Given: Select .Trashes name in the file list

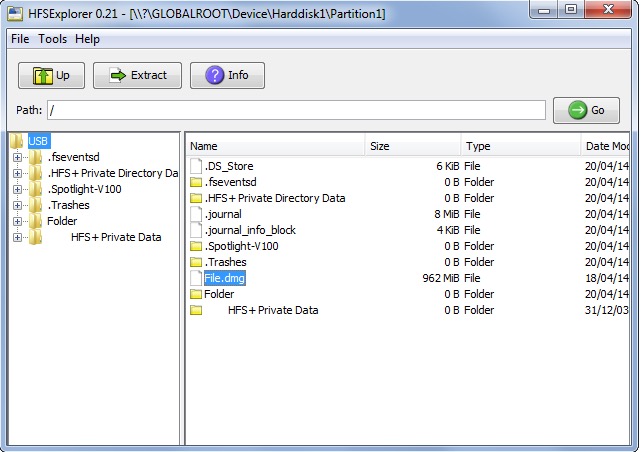Looking at the screenshot, I should tap(226, 262).
